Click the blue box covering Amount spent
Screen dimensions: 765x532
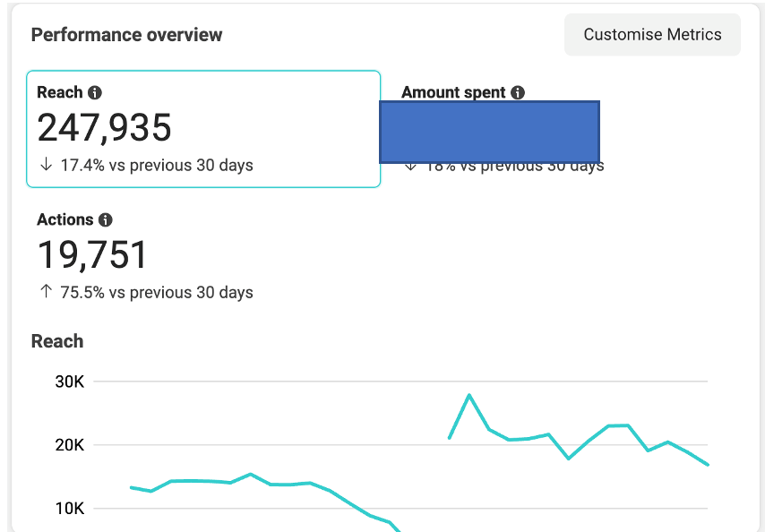tap(489, 133)
